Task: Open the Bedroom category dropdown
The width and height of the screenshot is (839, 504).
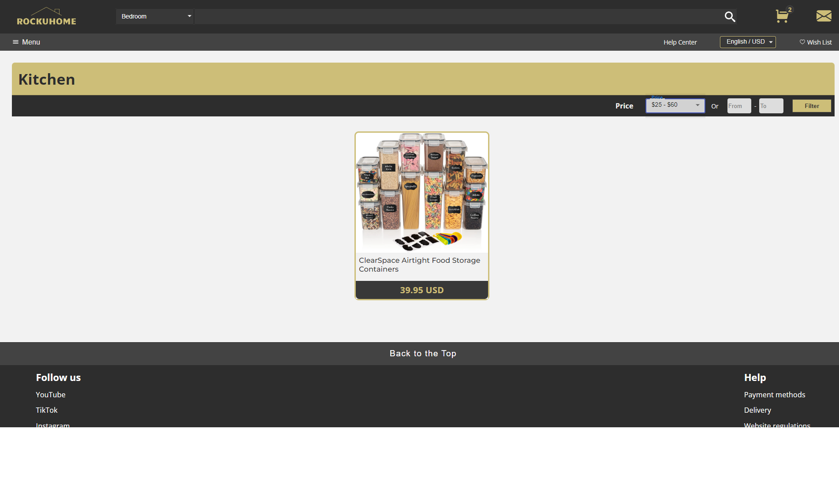Action: (x=155, y=16)
